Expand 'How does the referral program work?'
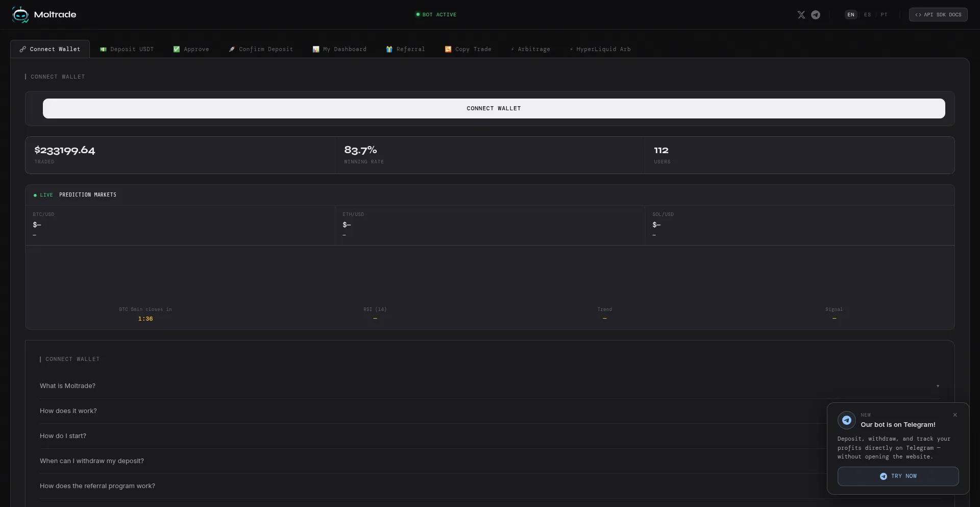The image size is (980, 507). click(x=489, y=486)
